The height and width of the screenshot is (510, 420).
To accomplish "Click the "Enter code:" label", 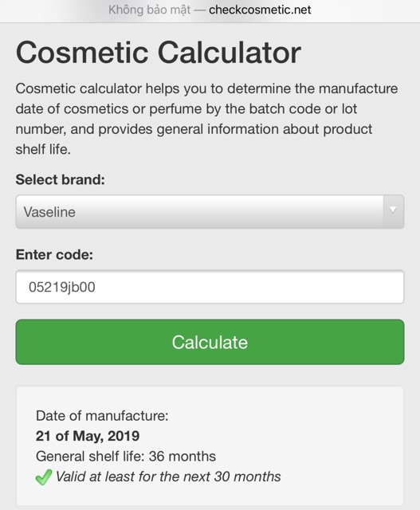I will click(54, 255).
